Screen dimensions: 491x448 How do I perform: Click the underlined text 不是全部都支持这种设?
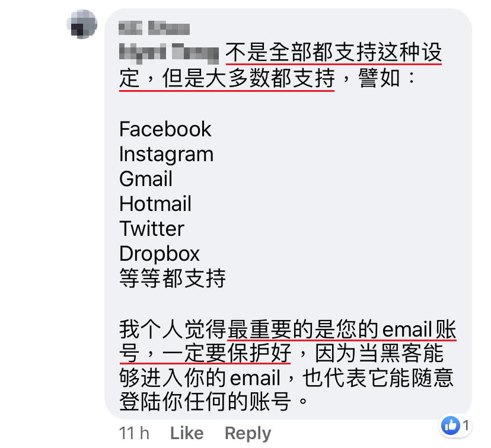[334, 52]
